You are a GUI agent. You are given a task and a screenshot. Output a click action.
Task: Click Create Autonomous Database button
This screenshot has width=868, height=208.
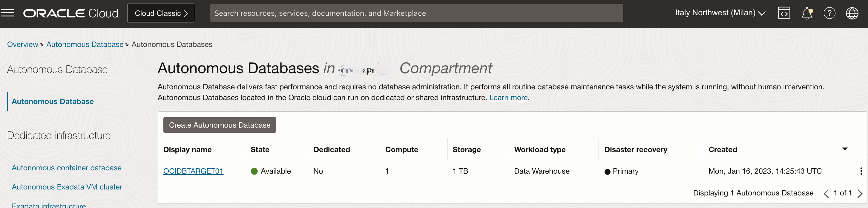coord(220,125)
